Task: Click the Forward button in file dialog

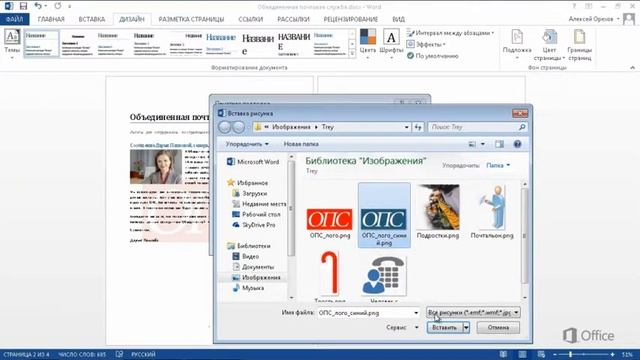Action: click(x=238, y=127)
